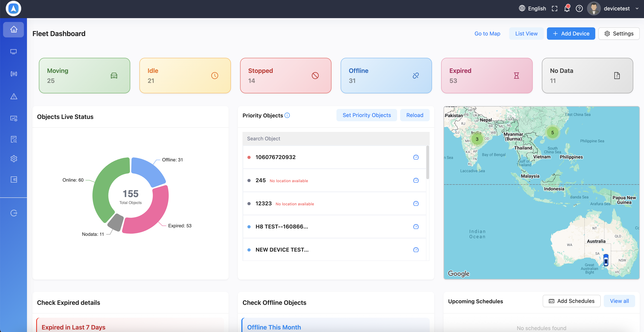Select priority object H8 TEST--160866...
This screenshot has width=644, height=332.
[335, 227]
